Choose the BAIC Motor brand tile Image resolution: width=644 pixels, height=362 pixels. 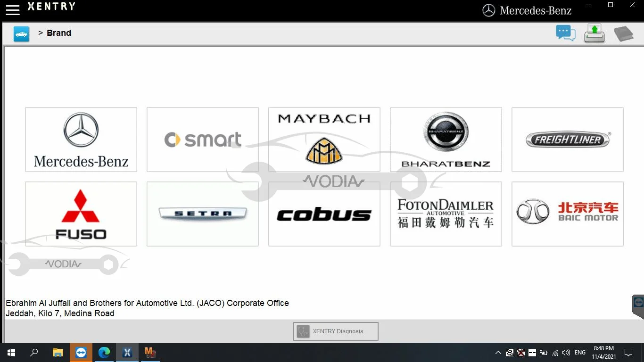point(568,214)
